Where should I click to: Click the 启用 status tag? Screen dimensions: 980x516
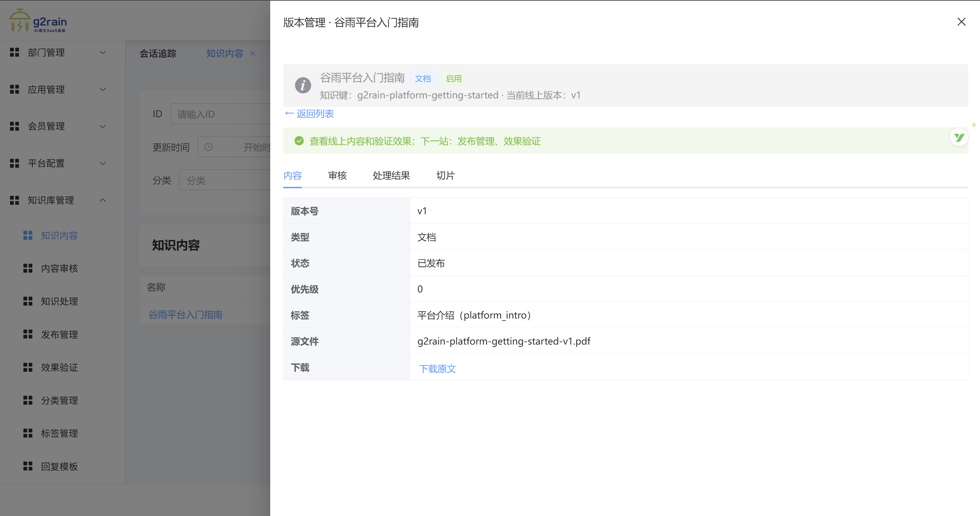(453, 79)
